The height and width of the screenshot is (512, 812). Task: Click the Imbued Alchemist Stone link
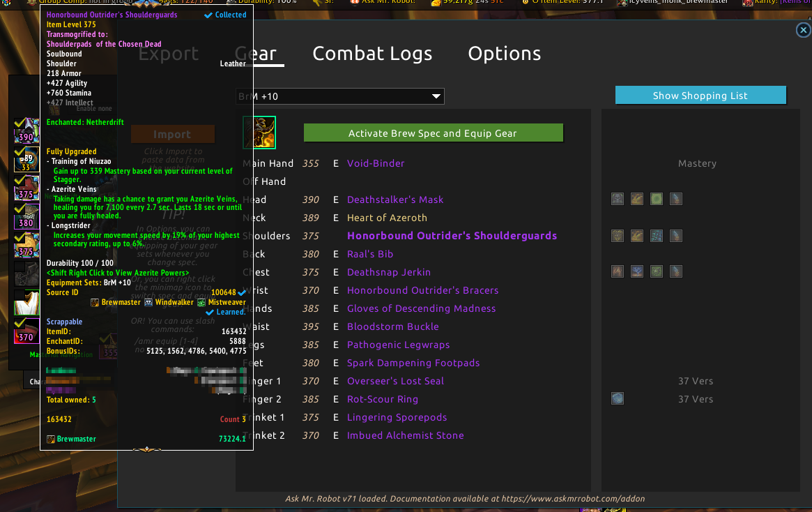coord(405,435)
